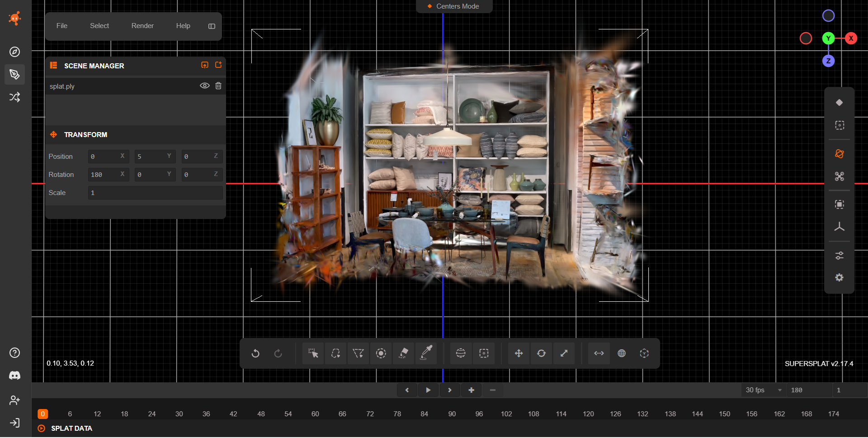Add a keyframe with the plus button
The height and width of the screenshot is (438, 868).
coord(472,390)
